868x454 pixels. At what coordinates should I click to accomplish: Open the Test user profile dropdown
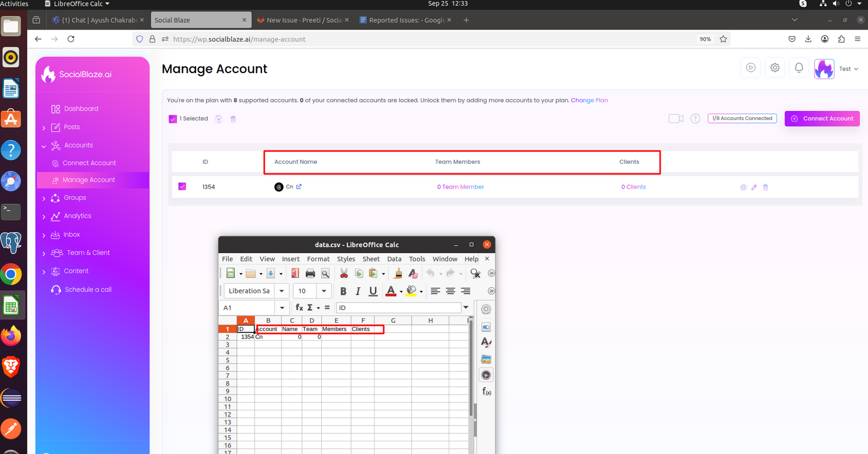coord(848,69)
